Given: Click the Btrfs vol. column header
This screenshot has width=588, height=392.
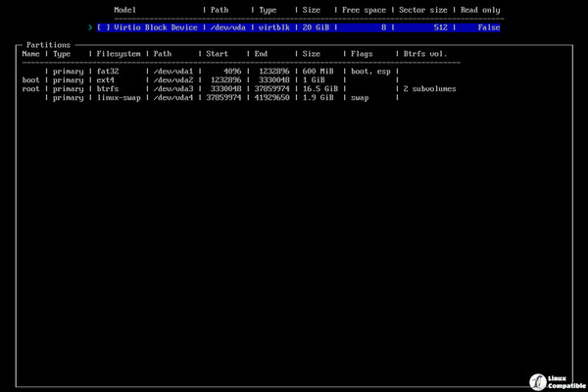Looking at the screenshot, I should [427, 54].
